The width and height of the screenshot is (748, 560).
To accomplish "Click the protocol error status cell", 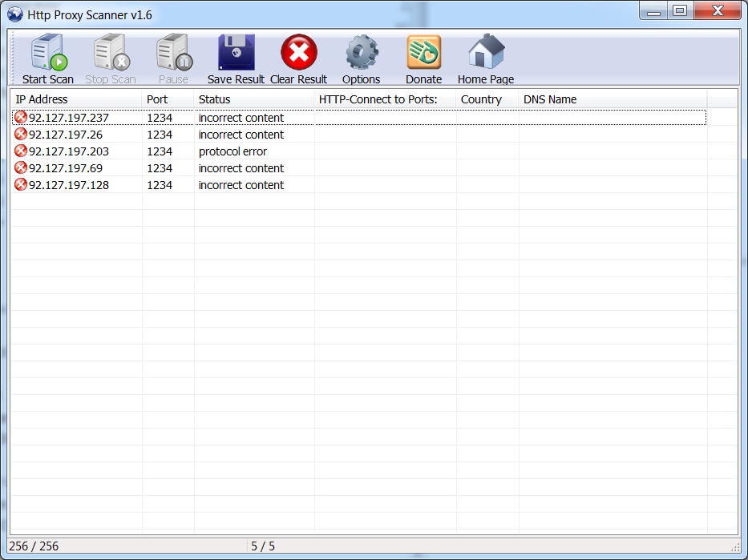I will click(x=232, y=151).
